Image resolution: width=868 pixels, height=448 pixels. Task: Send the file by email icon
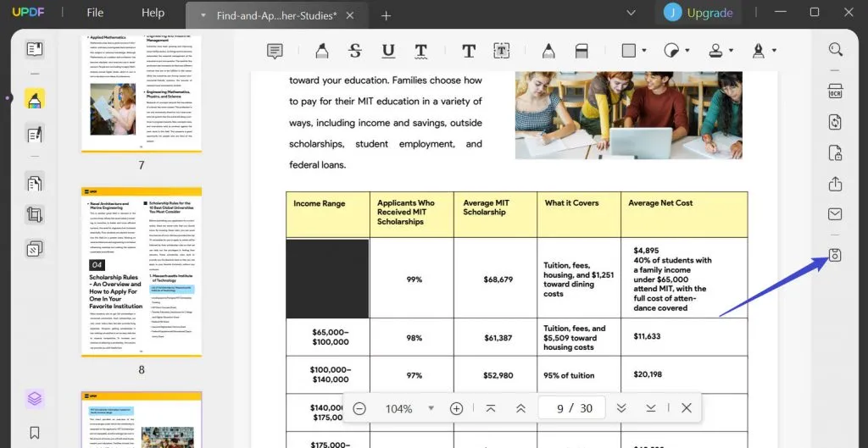click(835, 214)
